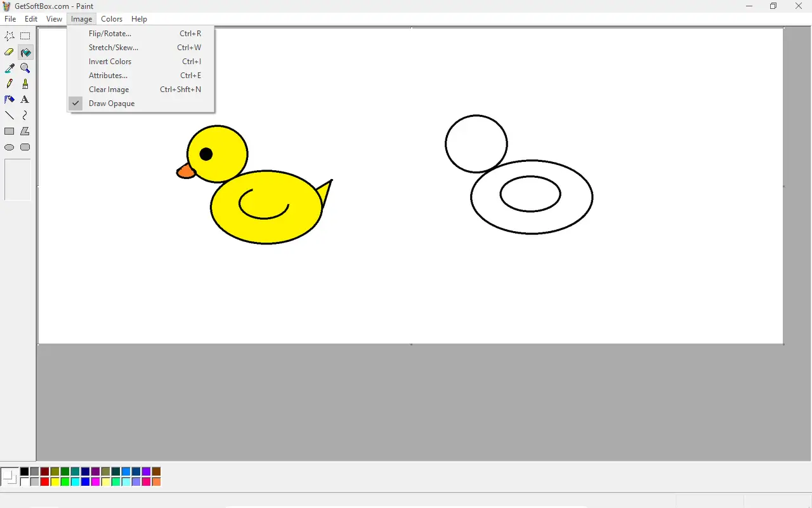Toggle the Draw Opaque option
Viewport: 812px width, 508px height.
tap(112, 104)
